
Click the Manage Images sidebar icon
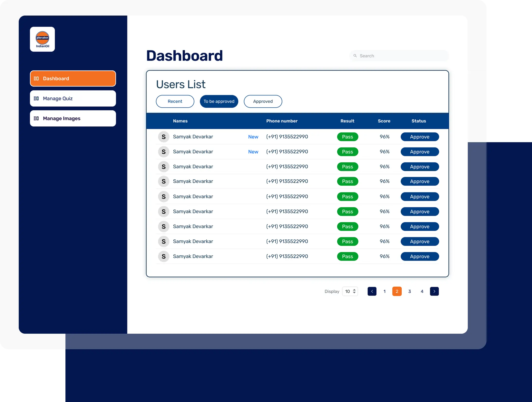point(36,118)
